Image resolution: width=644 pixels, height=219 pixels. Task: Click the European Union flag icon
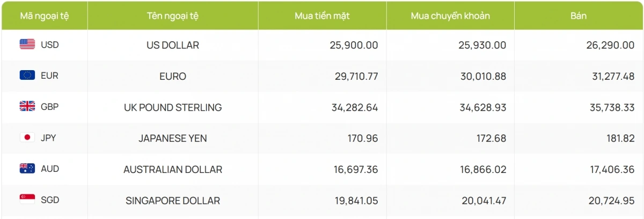27,75
